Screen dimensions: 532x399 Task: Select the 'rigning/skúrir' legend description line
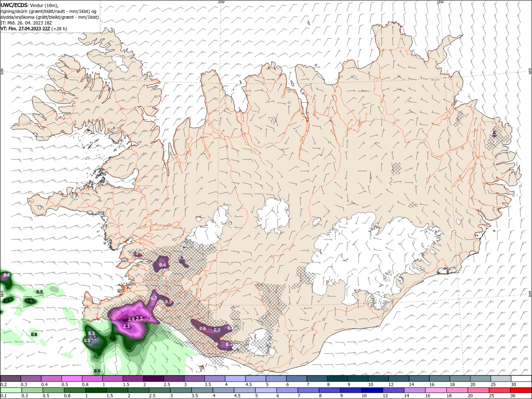[x=49, y=11]
